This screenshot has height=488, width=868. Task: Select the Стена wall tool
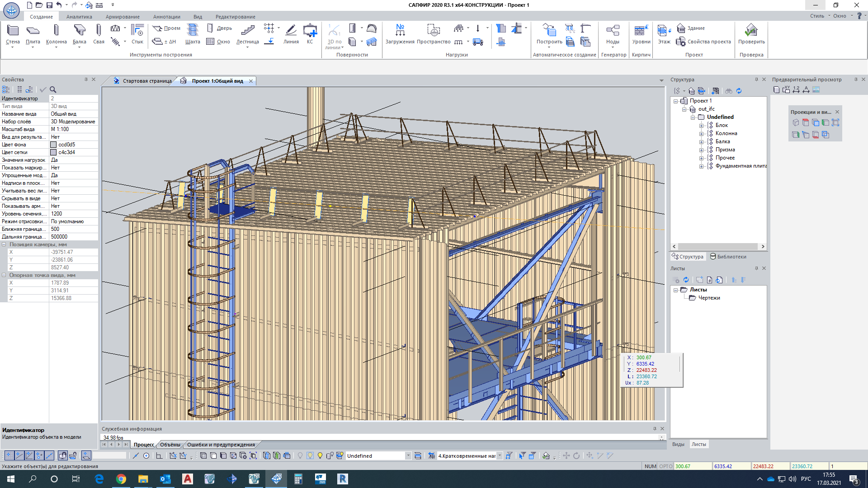(13, 34)
